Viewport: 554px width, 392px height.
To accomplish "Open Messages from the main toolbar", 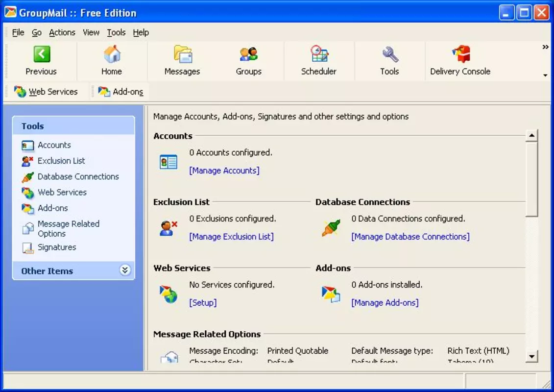I will 182,60.
